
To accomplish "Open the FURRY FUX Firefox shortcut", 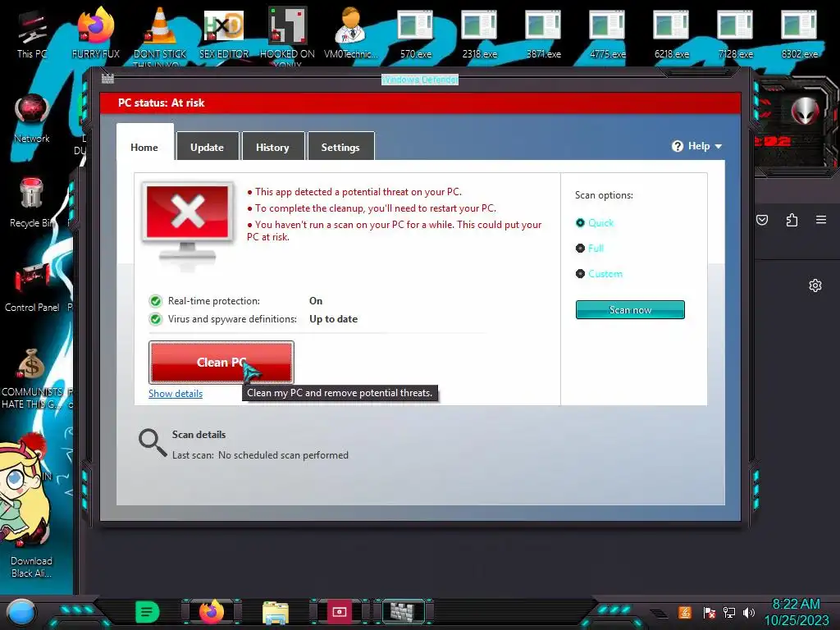I will (96, 33).
